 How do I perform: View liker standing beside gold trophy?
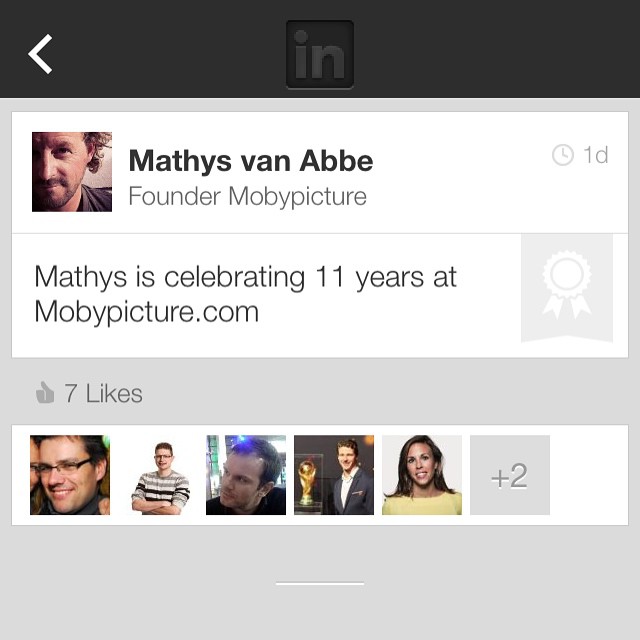pos(334,475)
